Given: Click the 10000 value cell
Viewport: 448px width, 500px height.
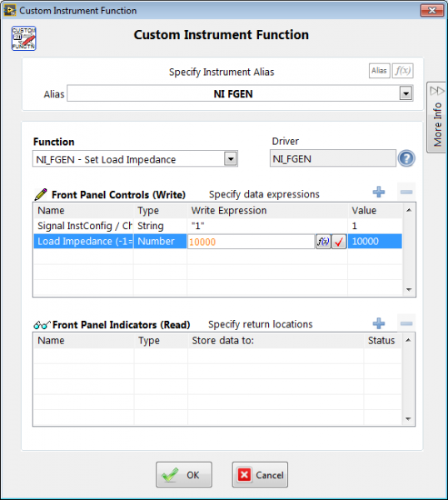Looking at the screenshot, I should (x=375, y=242).
